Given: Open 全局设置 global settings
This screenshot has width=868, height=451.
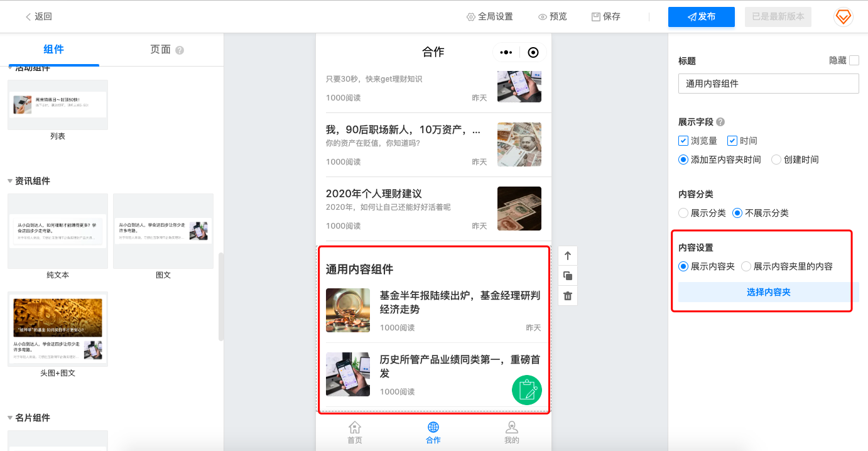Looking at the screenshot, I should point(489,17).
